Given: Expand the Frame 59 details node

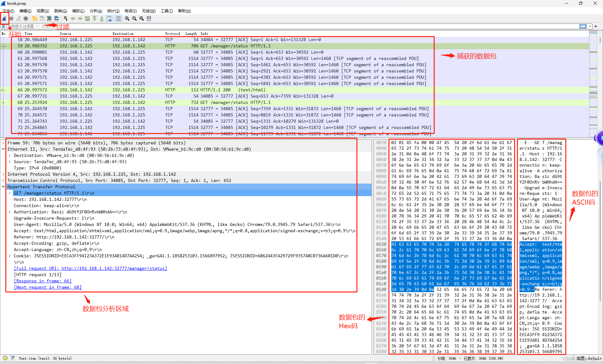Looking at the screenshot, I should pyautogui.click(x=3, y=143).
